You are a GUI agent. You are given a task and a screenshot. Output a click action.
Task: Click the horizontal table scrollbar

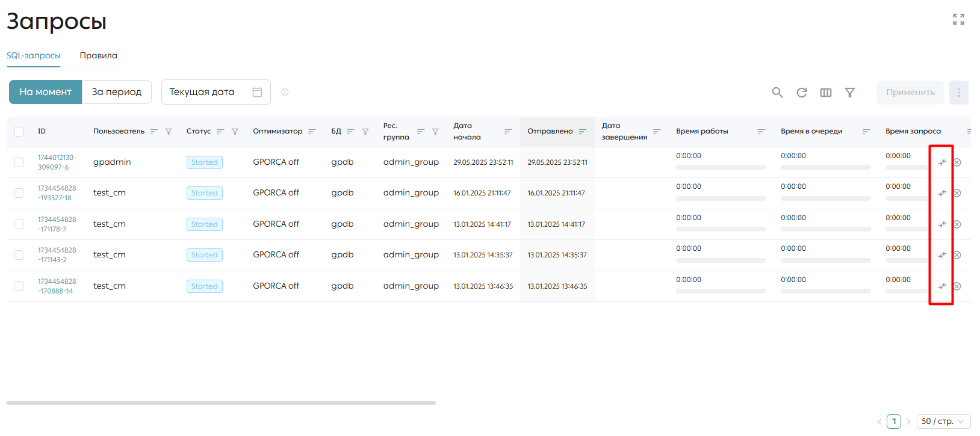pos(221,403)
